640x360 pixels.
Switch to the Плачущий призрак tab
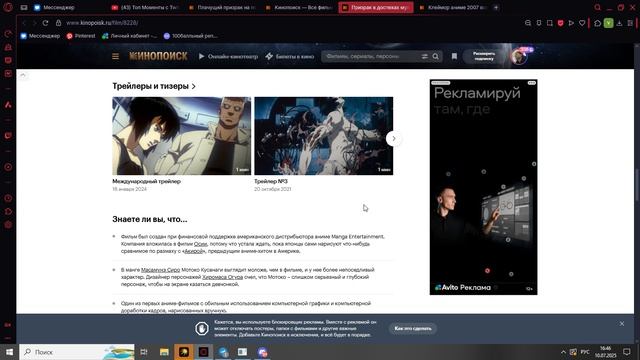pyautogui.click(x=222, y=7)
